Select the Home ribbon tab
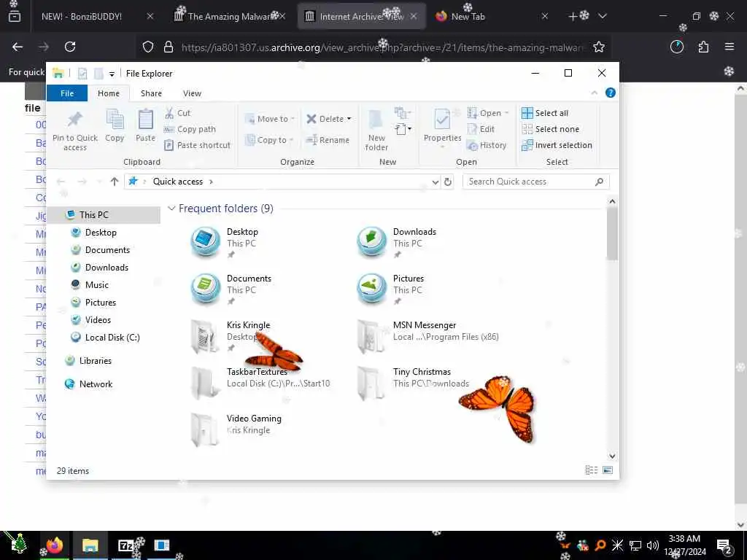 pyautogui.click(x=109, y=93)
